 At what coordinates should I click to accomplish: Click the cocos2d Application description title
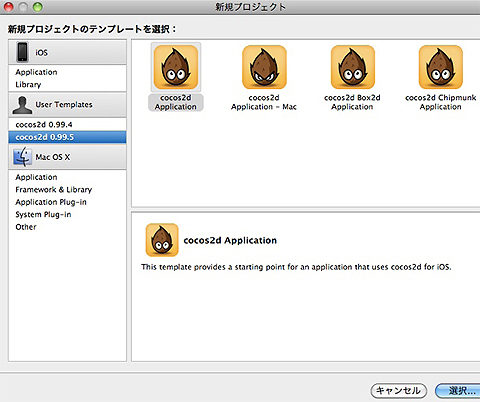pyautogui.click(x=230, y=240)
